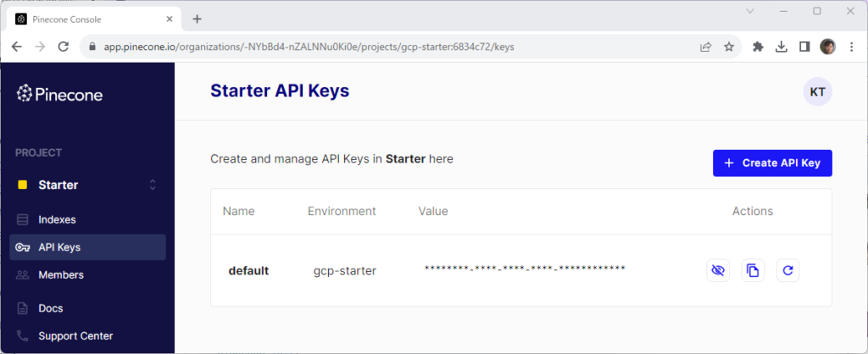
Task: Click the Members people icon
Action: tap(23, 275)
